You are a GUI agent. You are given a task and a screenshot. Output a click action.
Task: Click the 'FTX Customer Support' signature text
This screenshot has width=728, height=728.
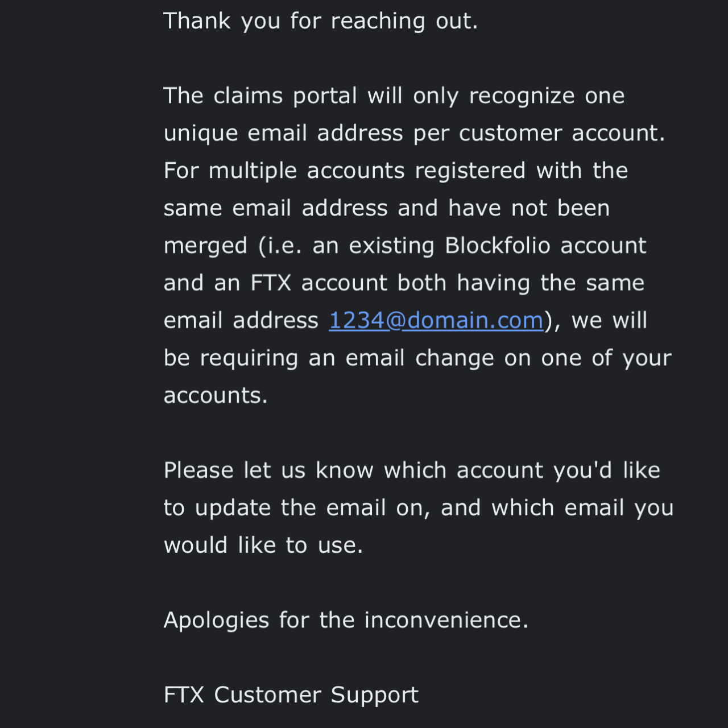(x=291, y=695)
